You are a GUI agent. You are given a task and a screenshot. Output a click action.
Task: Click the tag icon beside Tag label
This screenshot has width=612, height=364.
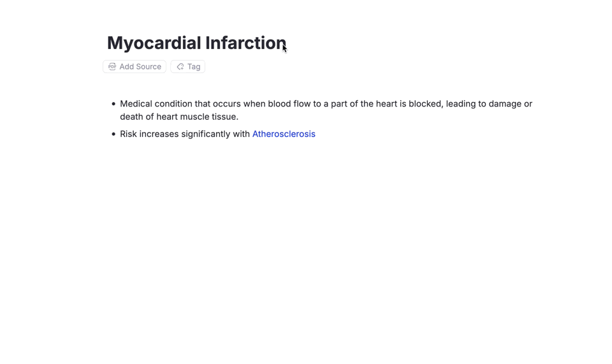[180, 66]
